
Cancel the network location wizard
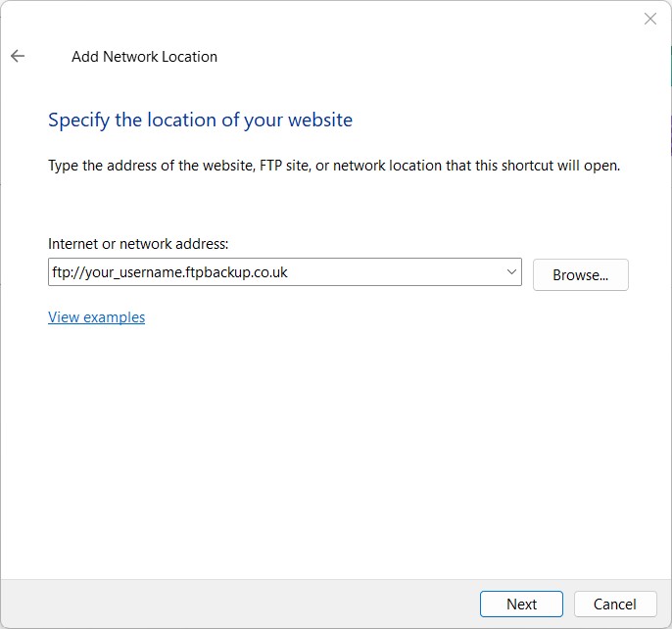tap(615, 605)
